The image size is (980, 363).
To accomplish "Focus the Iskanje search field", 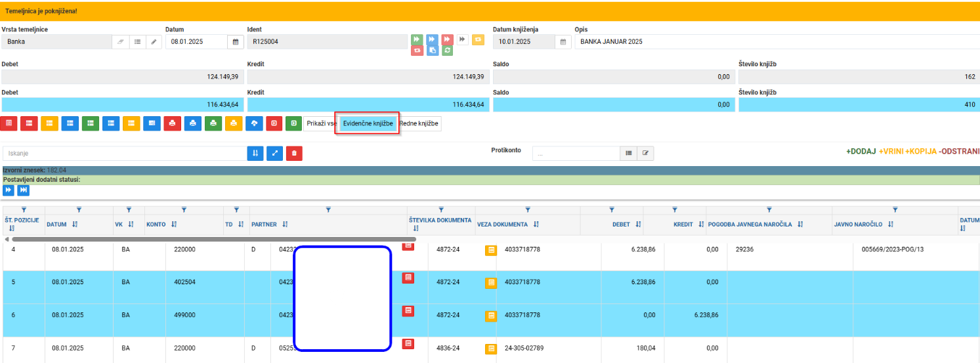I will (x=124, y=154).
